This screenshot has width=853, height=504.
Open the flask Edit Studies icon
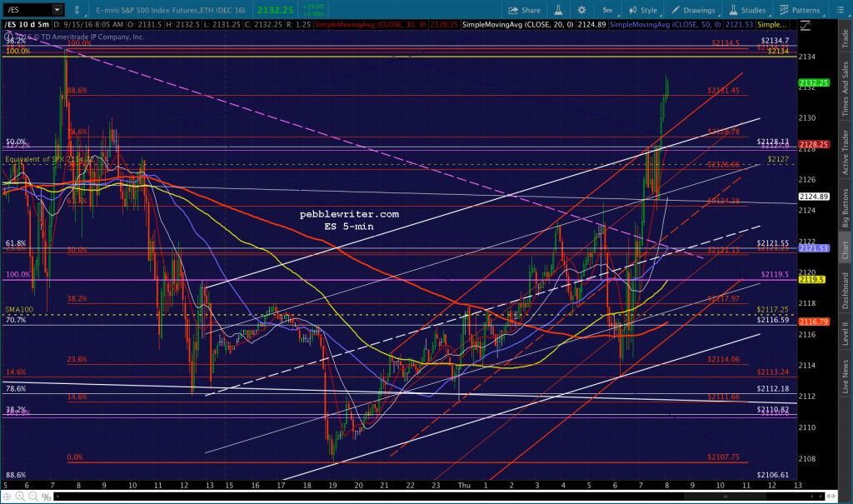[558, 10]
